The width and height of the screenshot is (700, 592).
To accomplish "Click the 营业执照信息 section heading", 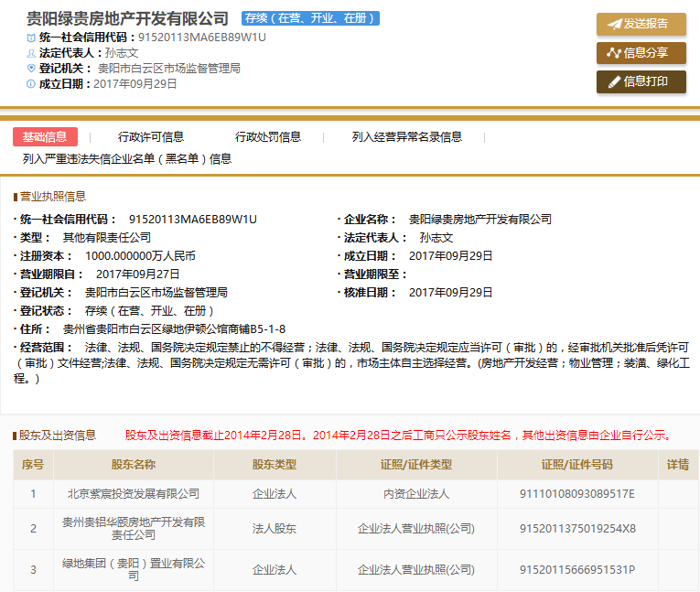I will tap(53, 197).
